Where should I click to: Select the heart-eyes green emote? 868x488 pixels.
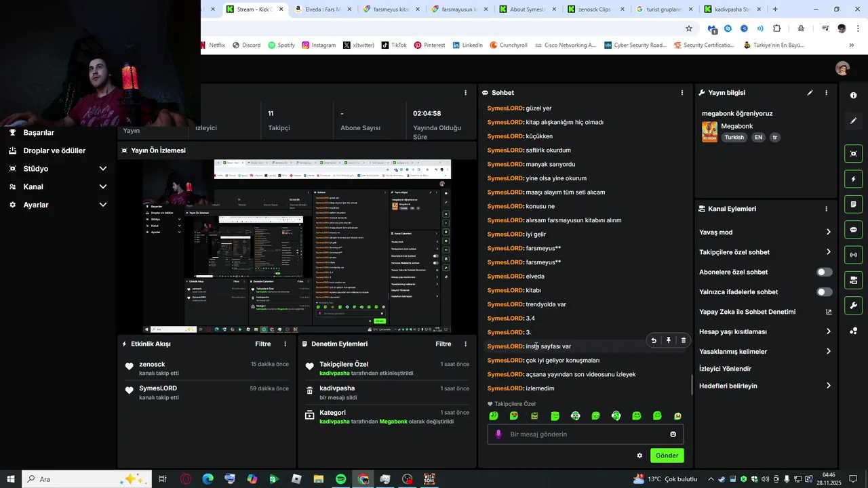pyautogui.click(x=514, y=415)
